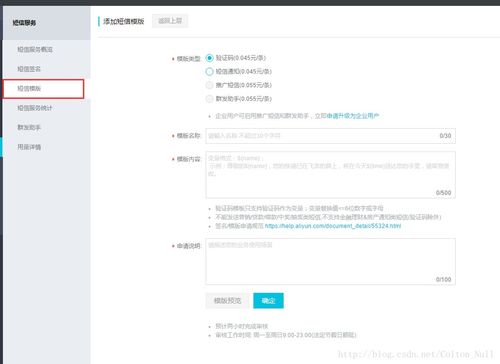Open 短信服务统计 in the sidebar
This screenshot has width=500, height=364.
(x=35, y=108)
